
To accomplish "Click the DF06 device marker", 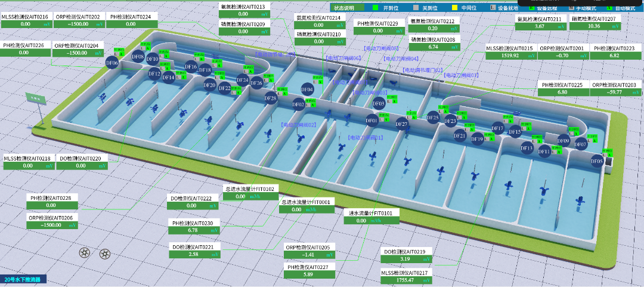I will (112, 63).
